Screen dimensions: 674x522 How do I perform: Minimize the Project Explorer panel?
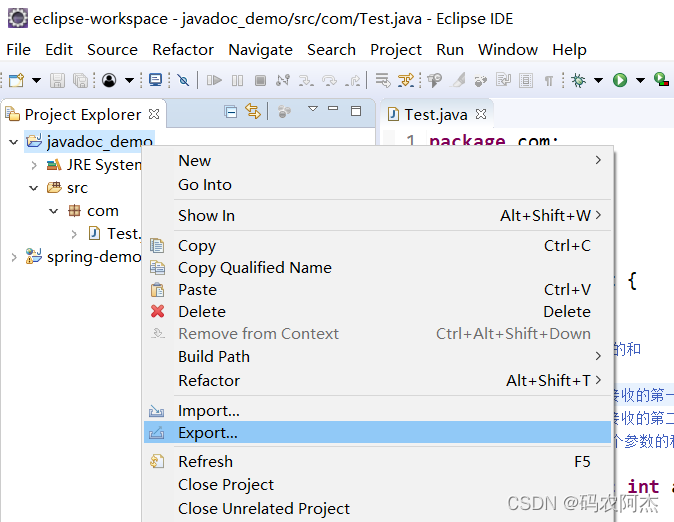point(333,108)
